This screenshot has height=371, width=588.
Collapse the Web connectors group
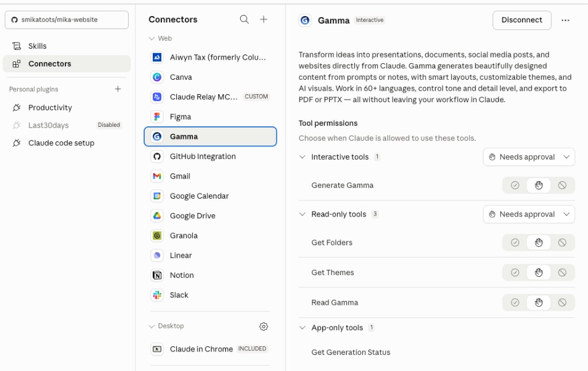(152, 38)
